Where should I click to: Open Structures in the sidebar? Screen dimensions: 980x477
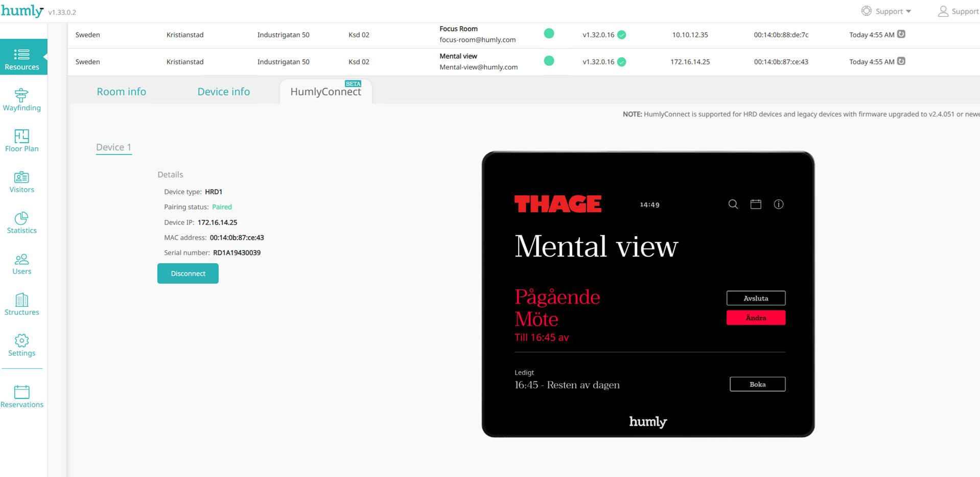(21, 305)
